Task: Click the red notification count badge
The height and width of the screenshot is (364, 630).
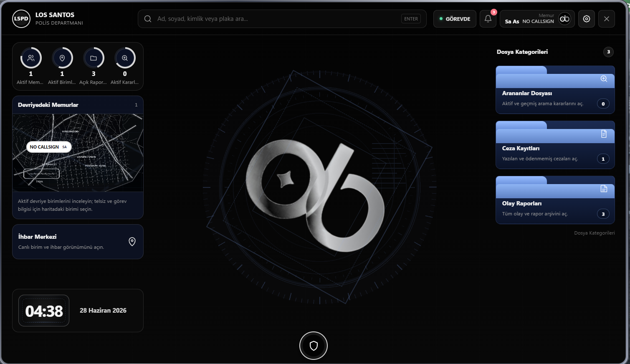Action: click(x=494, y=12)
